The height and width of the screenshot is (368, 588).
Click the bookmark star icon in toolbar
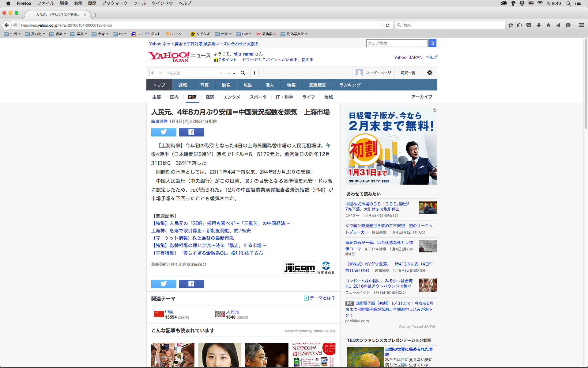(511, 25)
